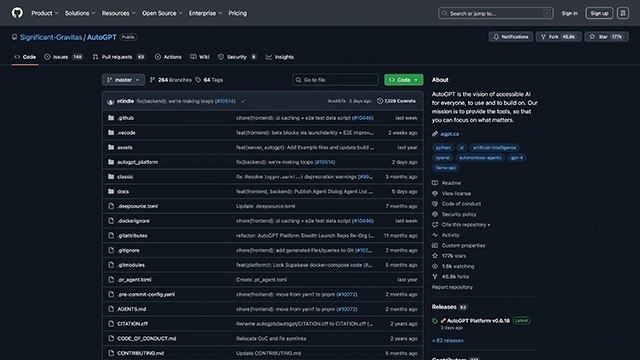The height and width of the screenshot is (360, 640).
Task: Click the file icon beside .gitignore
Action: point(111,250)
